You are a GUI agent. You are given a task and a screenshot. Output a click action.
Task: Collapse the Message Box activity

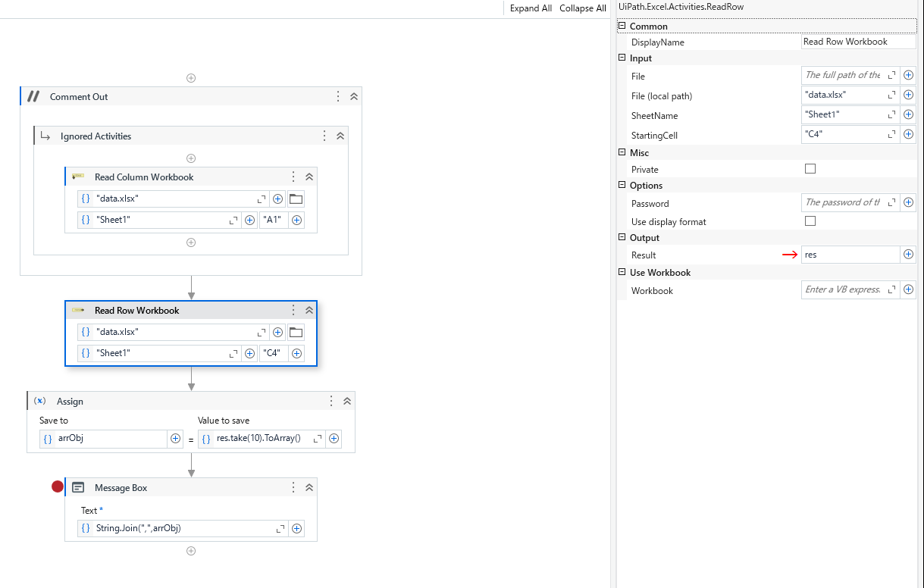click(309, 488)
